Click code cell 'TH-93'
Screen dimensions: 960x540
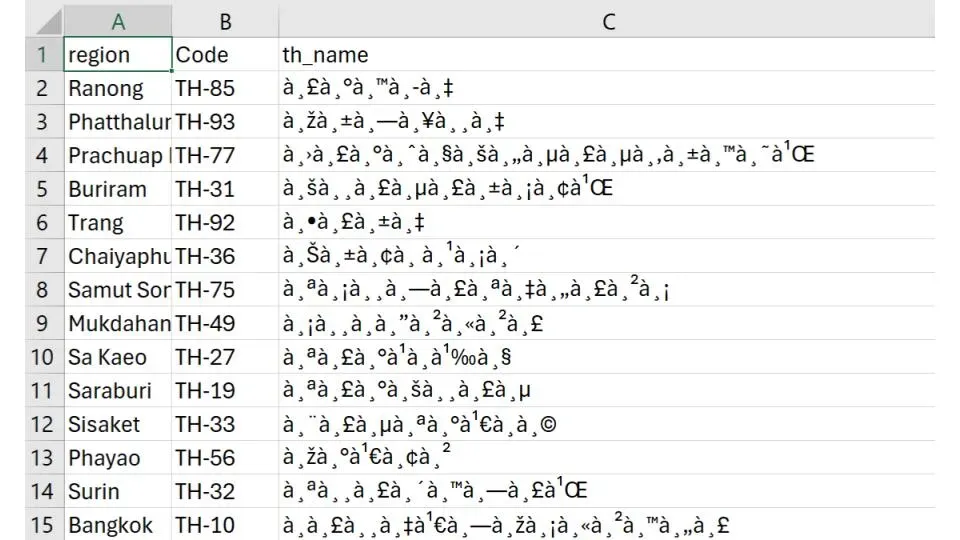click(x=225, y=122)
